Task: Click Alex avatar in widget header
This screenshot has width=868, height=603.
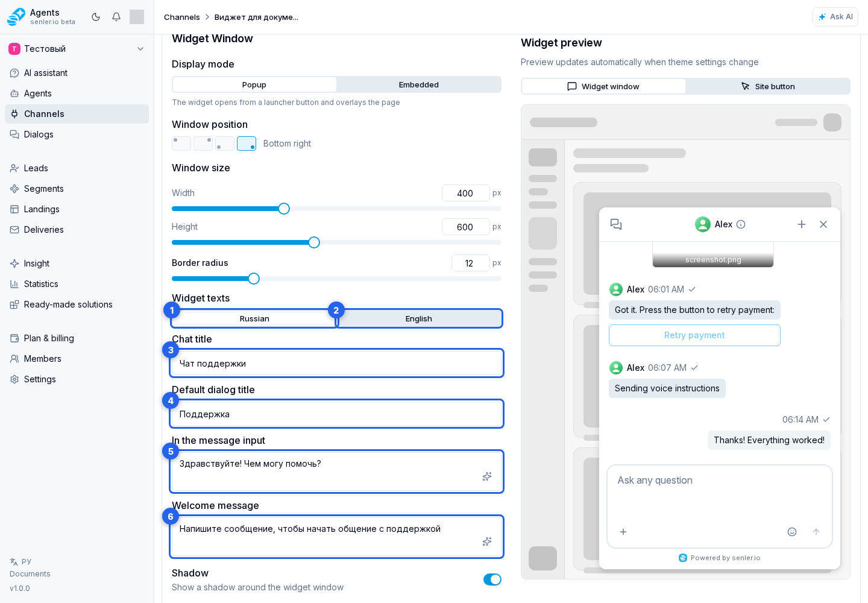Action: [x=703, y=224]
